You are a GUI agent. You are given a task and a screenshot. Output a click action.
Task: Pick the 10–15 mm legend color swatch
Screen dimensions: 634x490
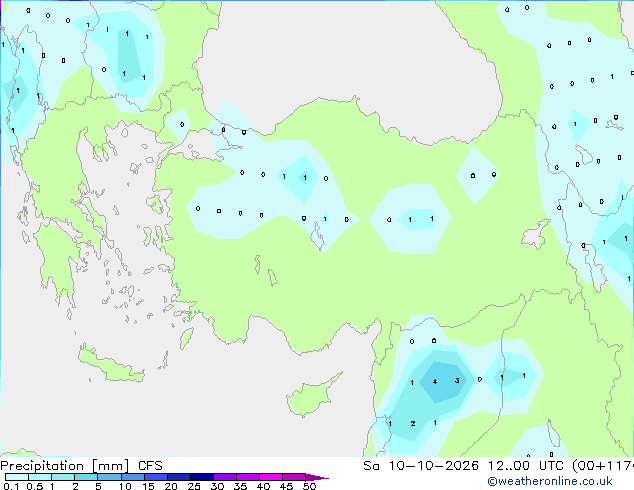point(132,477)
